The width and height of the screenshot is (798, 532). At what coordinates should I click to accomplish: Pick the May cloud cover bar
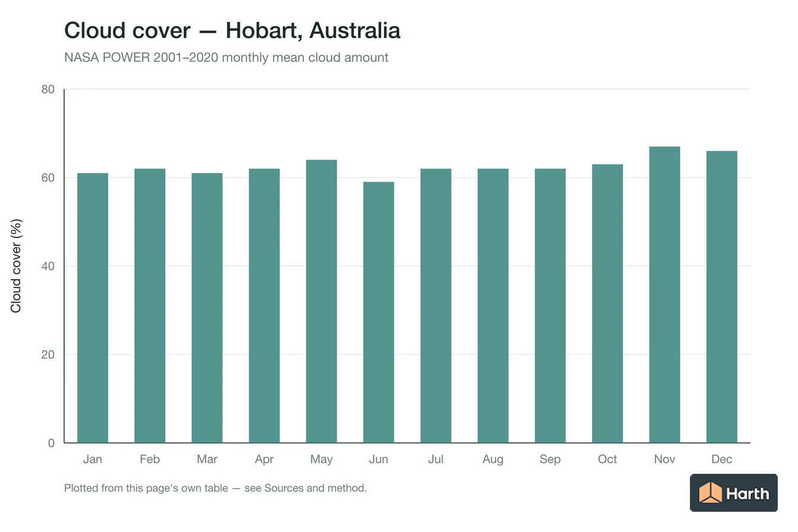pyautogui.click(x=321, y=302)
